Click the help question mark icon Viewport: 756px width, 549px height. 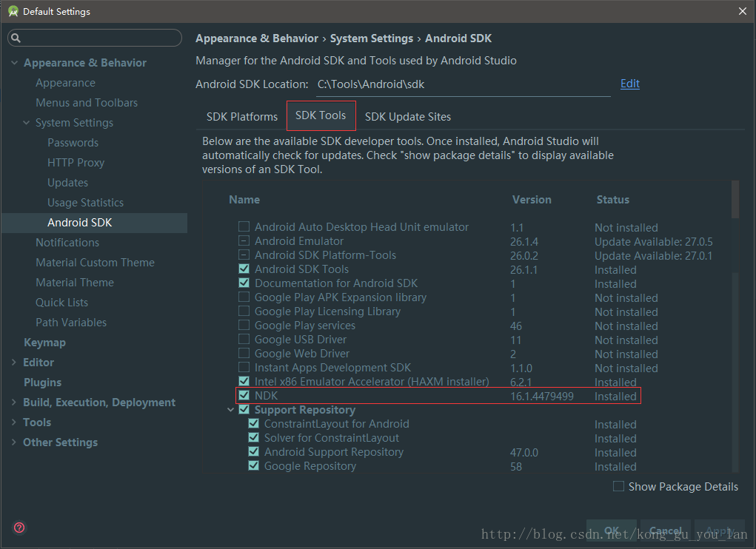[19, 528]
